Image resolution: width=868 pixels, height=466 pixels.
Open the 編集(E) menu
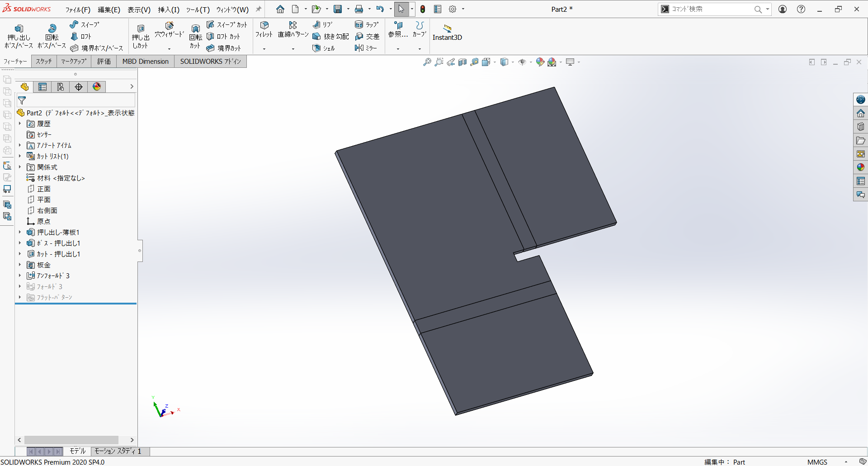click(109, 10)
